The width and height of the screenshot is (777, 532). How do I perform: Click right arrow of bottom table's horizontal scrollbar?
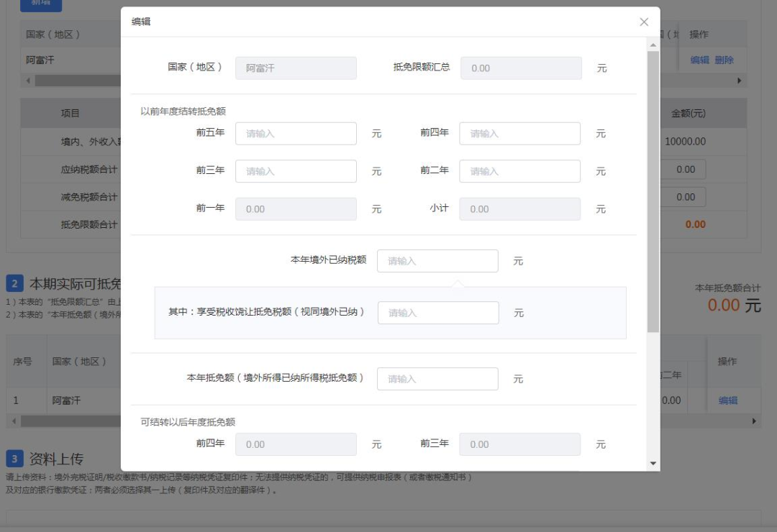(754, 421)
